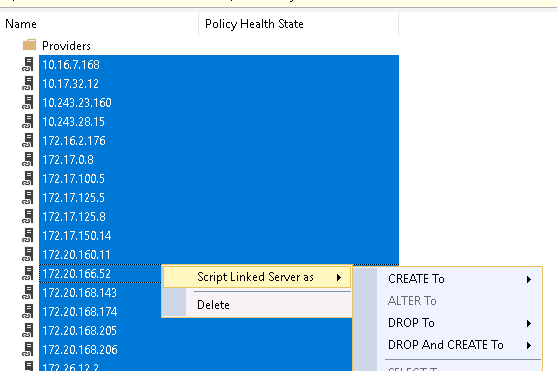The width and height of the screenshot is (557, 371).
Task: Select the 10.17.32.12 server row
Action: point(219,84)
